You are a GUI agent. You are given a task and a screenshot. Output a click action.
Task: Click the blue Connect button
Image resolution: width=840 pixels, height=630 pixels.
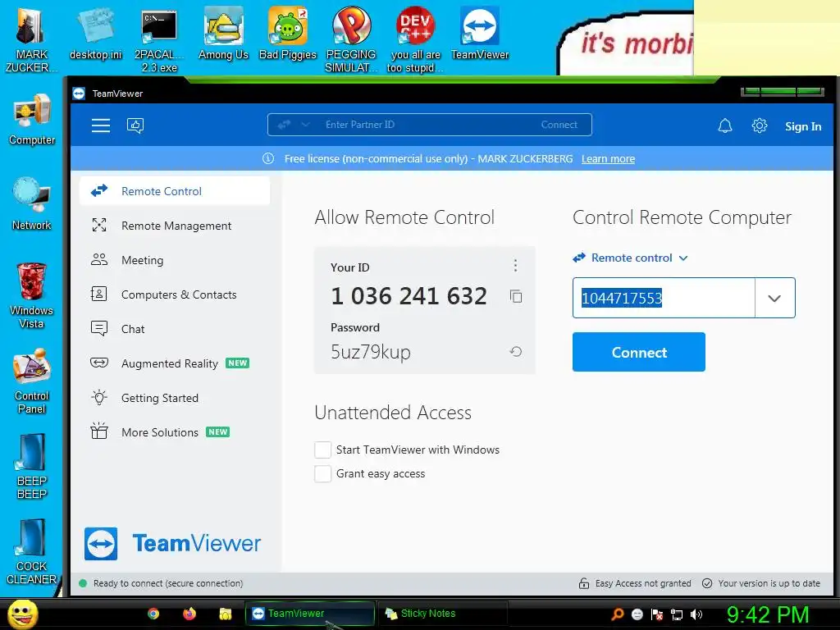[638, 352]
